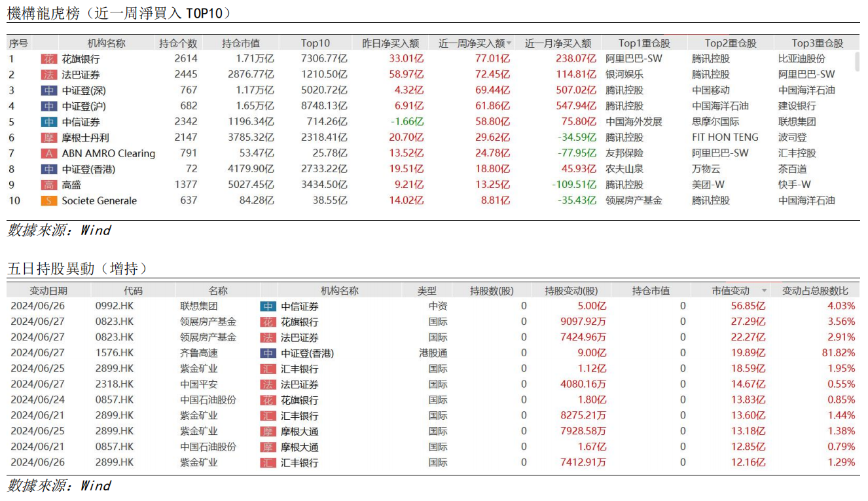Select the 思摩尔国际 stock cell
This screenshot has height=501, width=868.
(x=715, y=122)
